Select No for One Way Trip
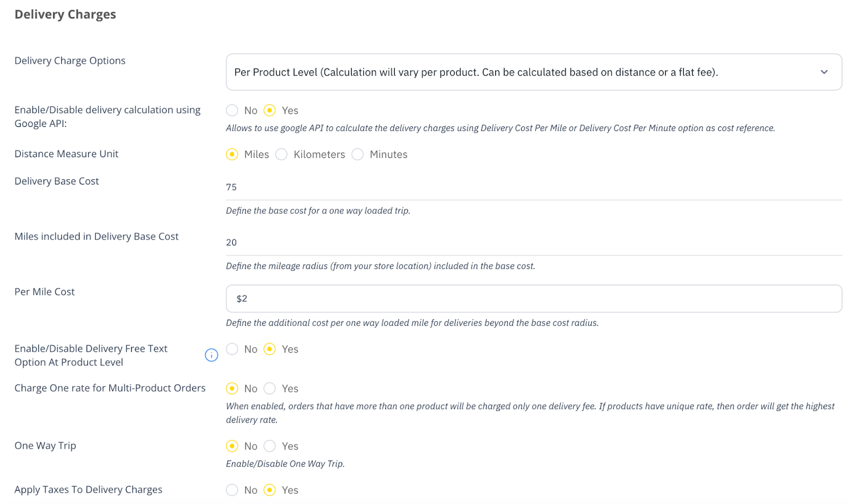Screen dimensions: 850x504 click(x=232, y=446)
